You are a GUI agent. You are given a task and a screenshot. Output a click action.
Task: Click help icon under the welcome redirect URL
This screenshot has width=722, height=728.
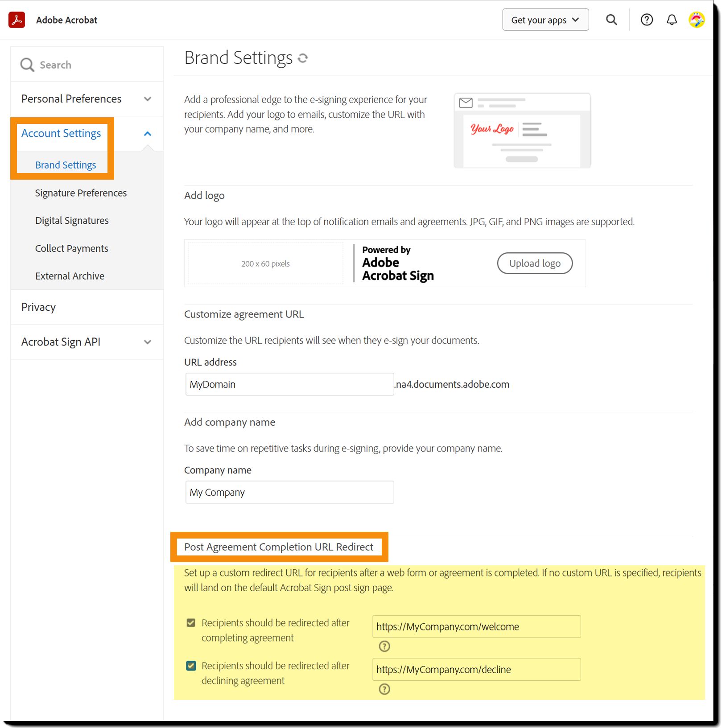coord(384,646)
